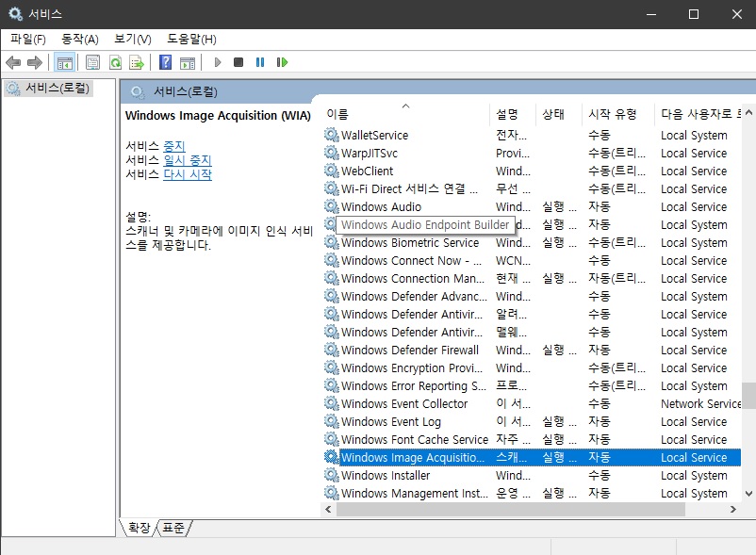Click the horizontal scrollbar right arrow
Image resolution: width=756 pixels, height=555 pixels.
click(733, 509)
